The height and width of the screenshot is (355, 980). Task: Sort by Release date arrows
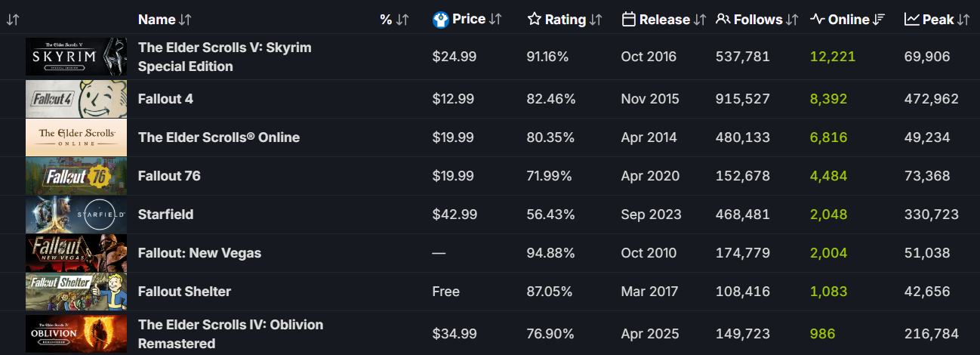point(700,20)
